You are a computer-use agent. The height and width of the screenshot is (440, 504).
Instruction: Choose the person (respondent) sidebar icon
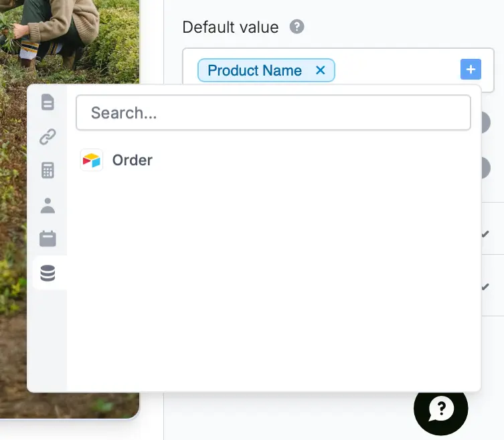coord(48,205)
